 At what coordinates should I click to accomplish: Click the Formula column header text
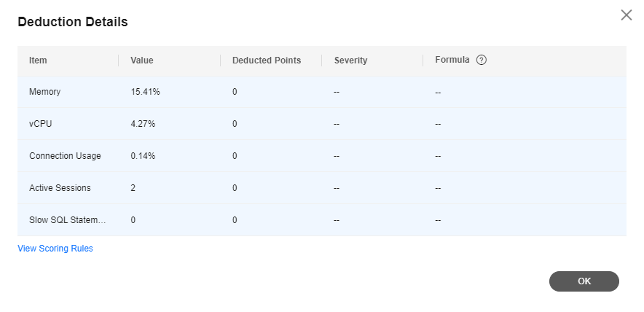coord(452,61)
